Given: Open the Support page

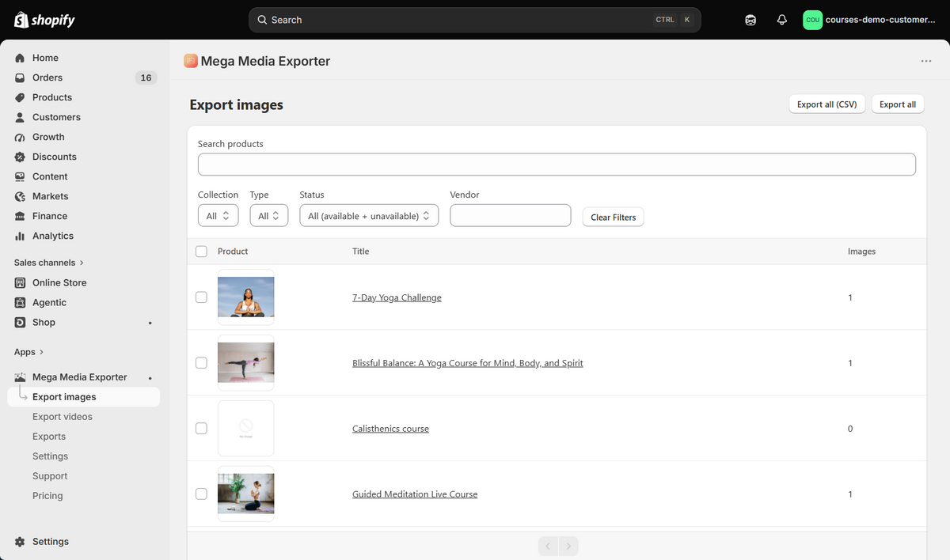Looking at the screenshot, I should (50, 476).
